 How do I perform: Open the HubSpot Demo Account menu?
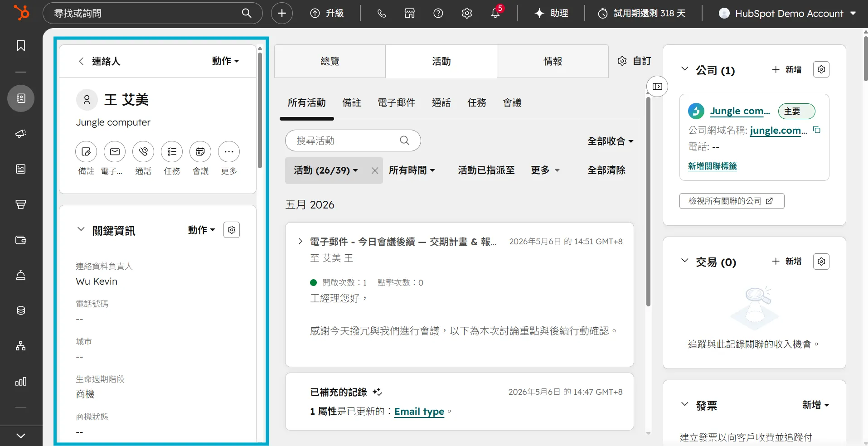click(x=787, y=14)
